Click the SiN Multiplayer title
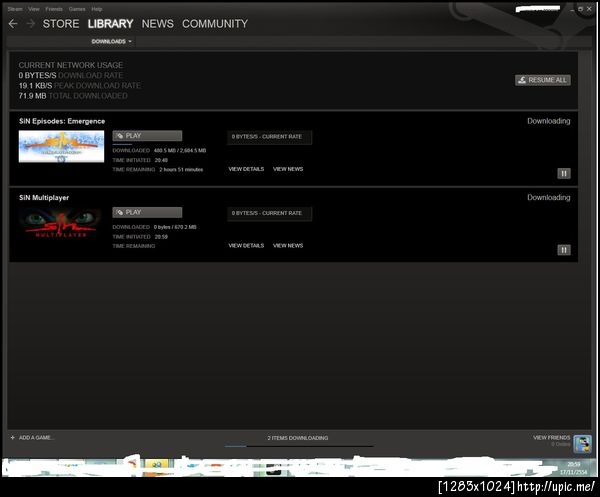This screenshot has height=497, width=600. 44,198
